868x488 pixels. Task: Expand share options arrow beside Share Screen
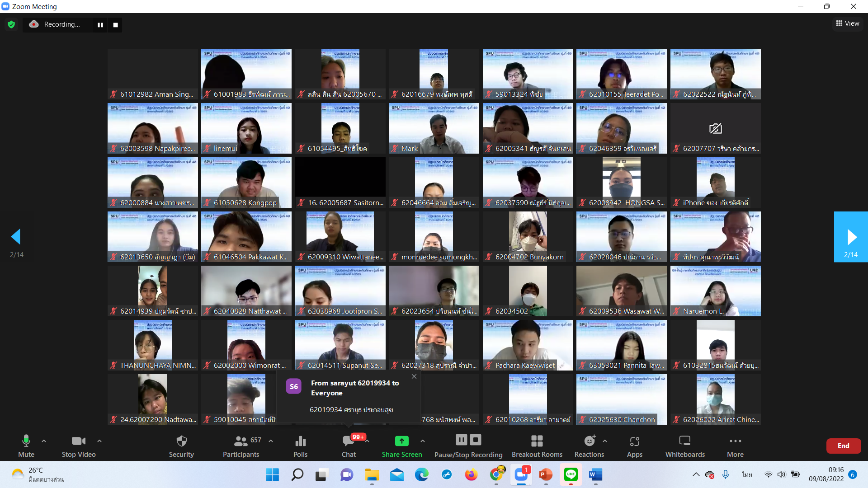[423, 441]
